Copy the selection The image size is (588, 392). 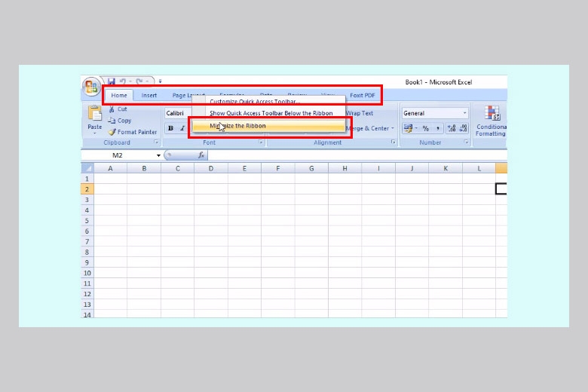tap(120, 121)
